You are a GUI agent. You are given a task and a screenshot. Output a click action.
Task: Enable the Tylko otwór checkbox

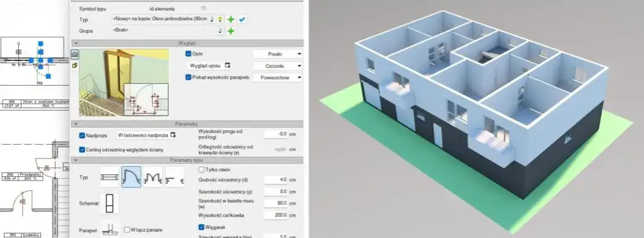click(x=201, y=169)
